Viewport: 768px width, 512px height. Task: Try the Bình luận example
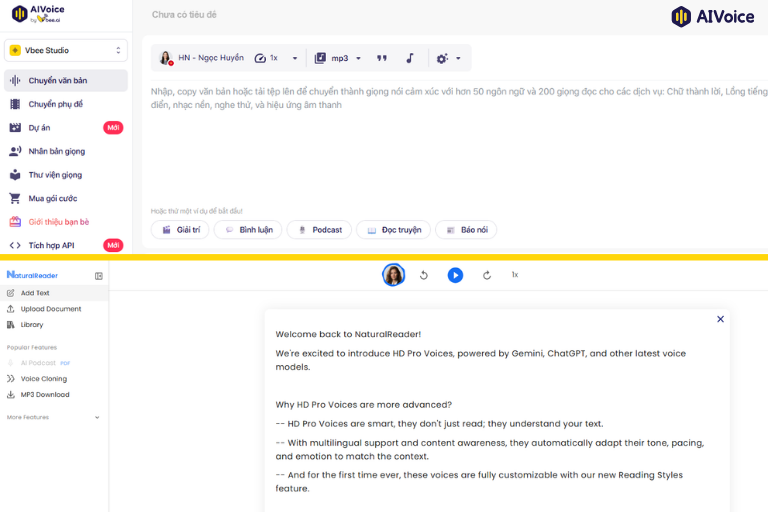point(248,230)
